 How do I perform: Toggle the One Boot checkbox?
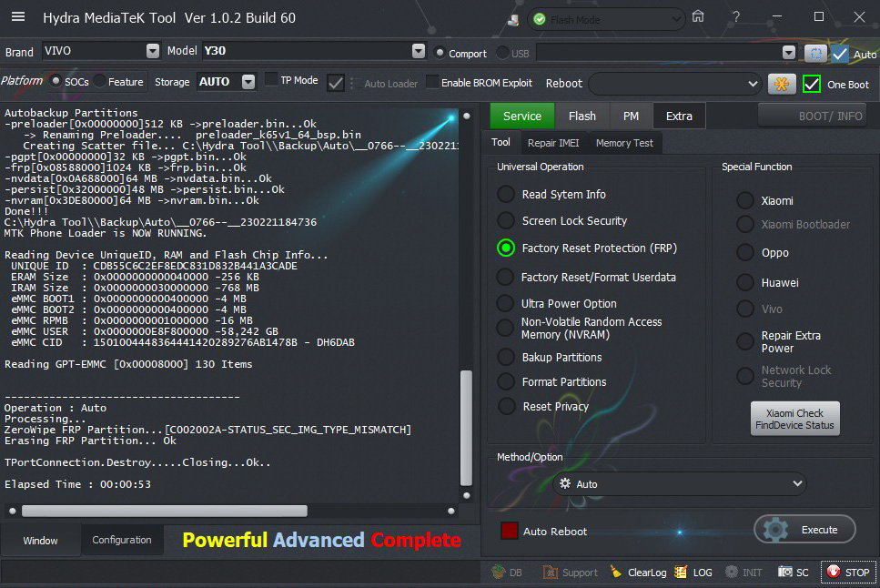tap(812, 84)
